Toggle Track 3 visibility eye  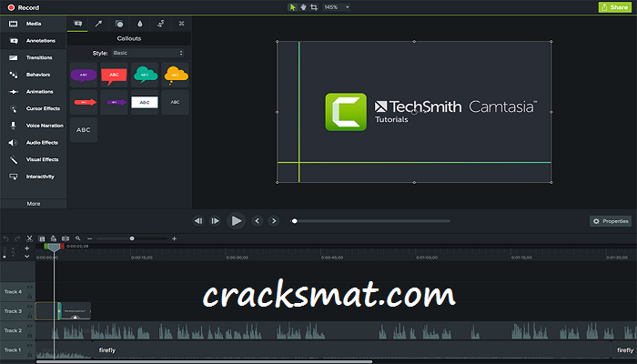30,307
